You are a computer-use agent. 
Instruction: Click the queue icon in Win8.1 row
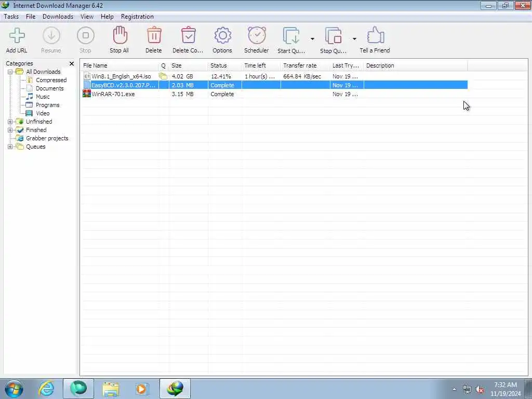click(163, 76)
